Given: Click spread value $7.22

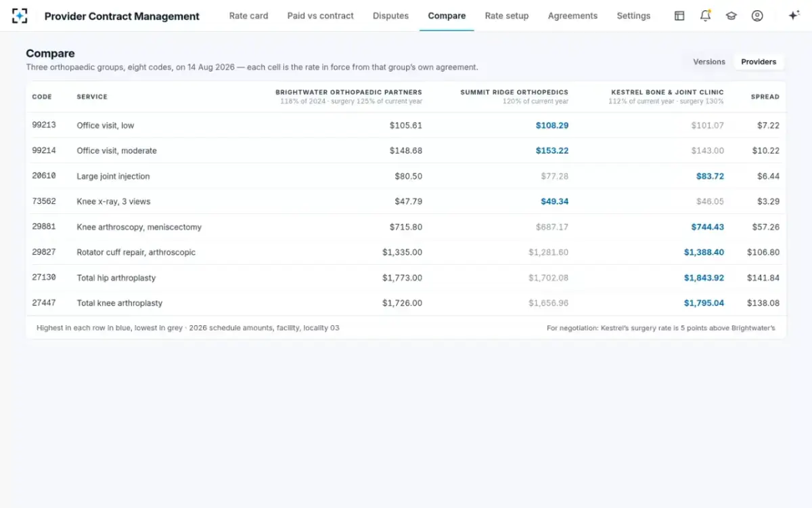Looking at the screenshot, I should [x=768, y=125].
